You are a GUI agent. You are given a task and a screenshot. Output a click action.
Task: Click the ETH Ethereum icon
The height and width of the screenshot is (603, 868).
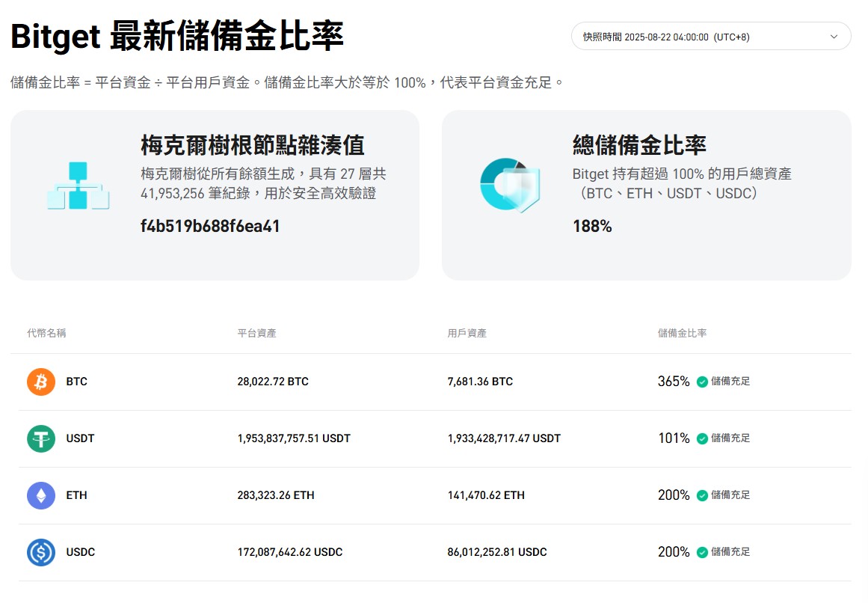[40, 495]
